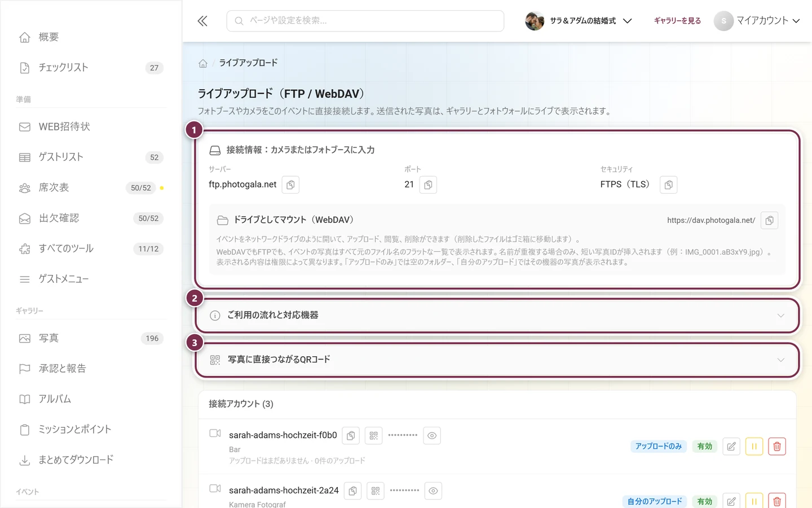This screenshot has height=508, width=812.
Task: Click the 写真 count badge 196
Action: coord(152,339)
